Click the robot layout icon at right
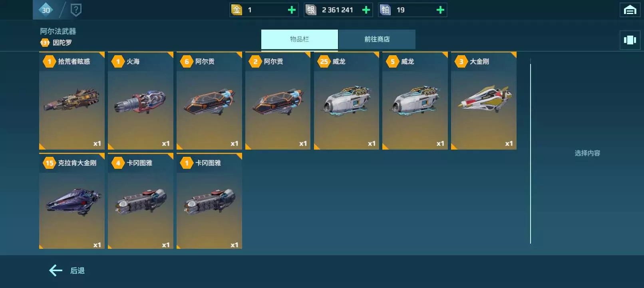 (630, 40)
